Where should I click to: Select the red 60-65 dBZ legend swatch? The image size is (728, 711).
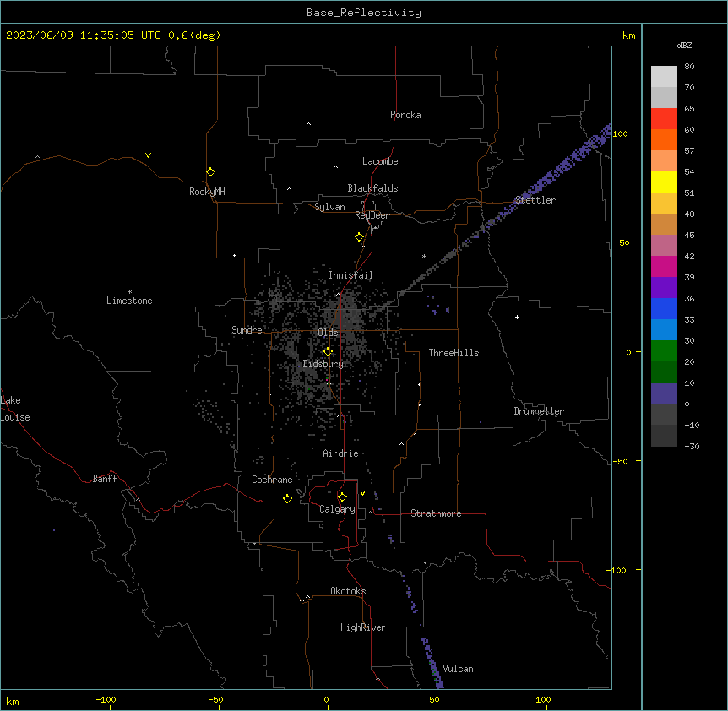[664, 118]
